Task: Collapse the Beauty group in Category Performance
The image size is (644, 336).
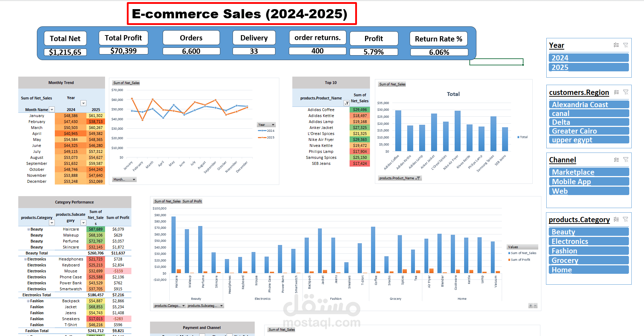Action: pyautogui.click(x=29, y=229)
